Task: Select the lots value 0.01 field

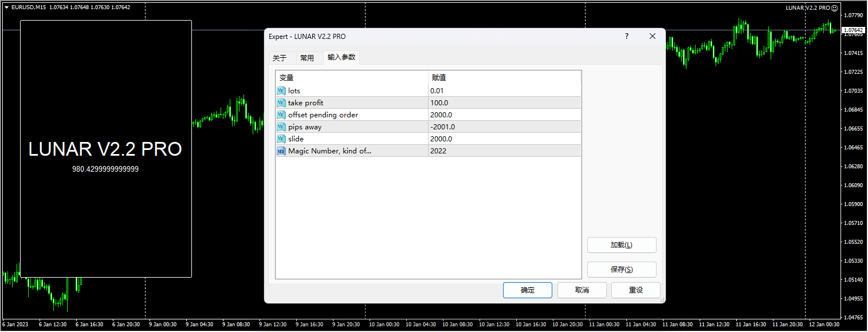Action: coord(504,90)
